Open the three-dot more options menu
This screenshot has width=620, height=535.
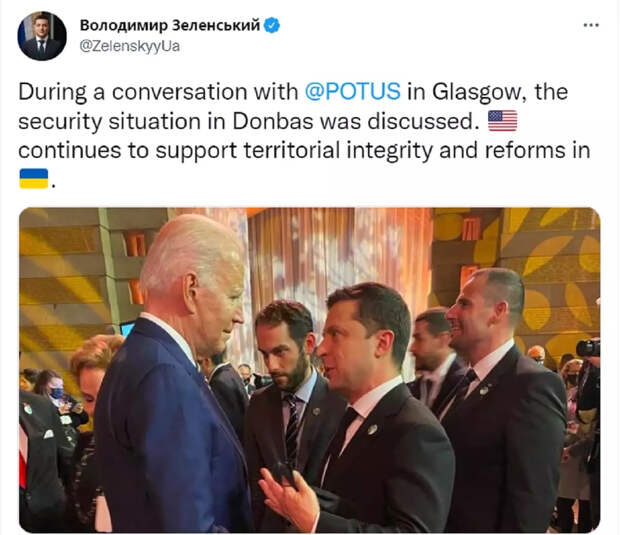point(591,25)
